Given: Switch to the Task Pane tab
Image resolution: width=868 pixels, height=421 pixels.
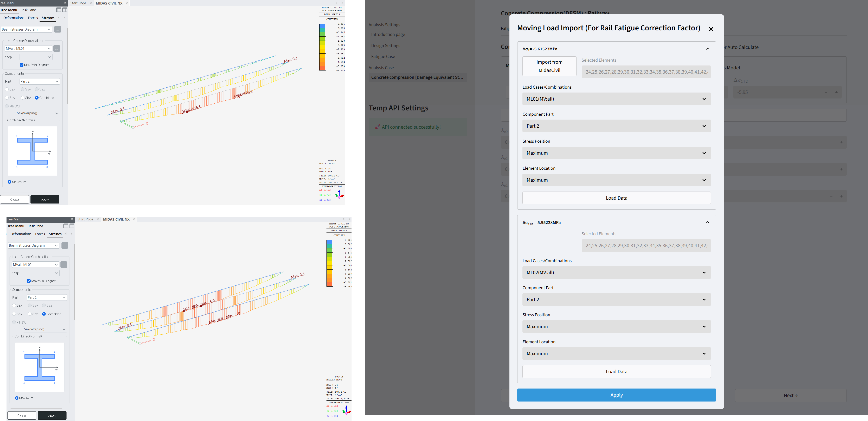Looking at the screenshot, I should pos(28,10).
